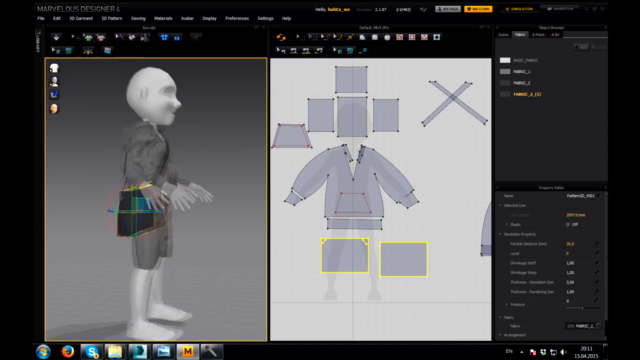This screenshot has height=360, width=640.
Task: Click the third red pattern icon in 2D toolbar
Action: point(424,37)
